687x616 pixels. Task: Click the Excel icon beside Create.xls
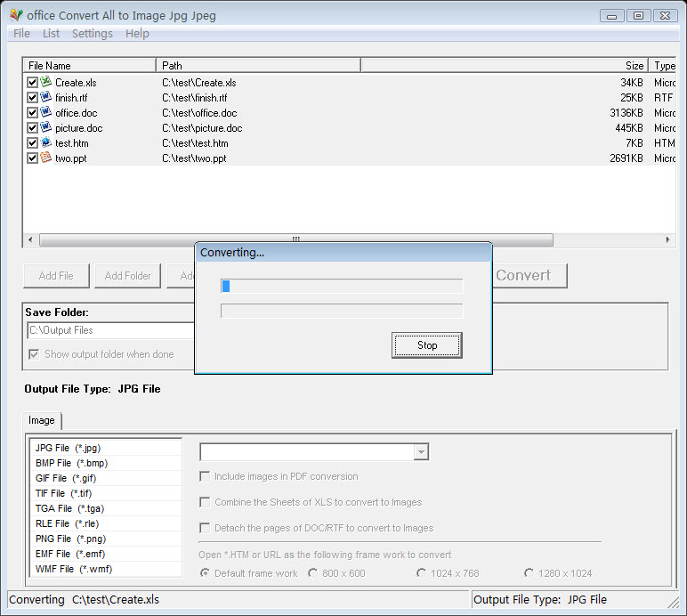point(46,82)
